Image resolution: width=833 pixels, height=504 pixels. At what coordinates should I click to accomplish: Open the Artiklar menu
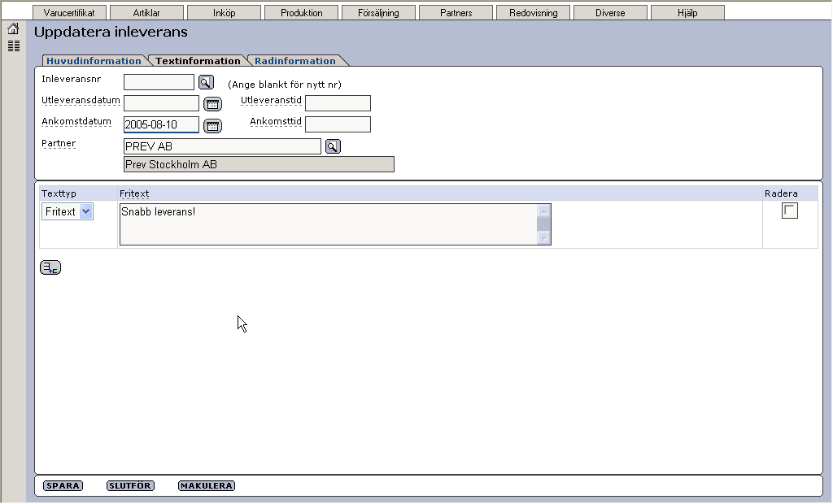coord(146,13)
